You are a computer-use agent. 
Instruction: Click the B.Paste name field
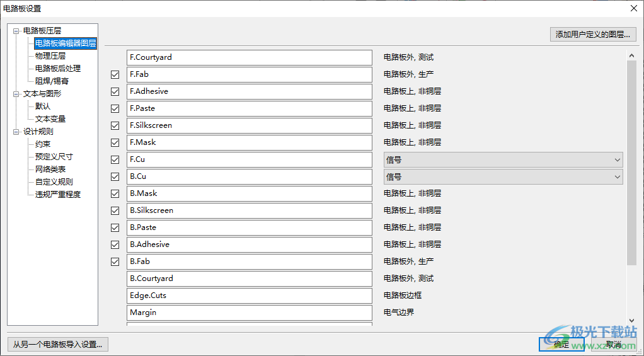(x=250, y=228)
